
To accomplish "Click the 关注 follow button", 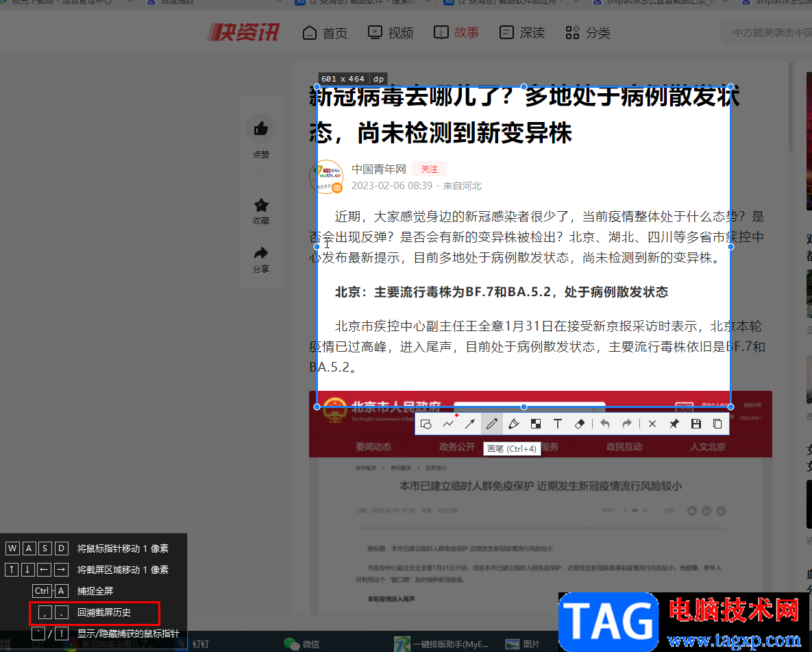I will [x=430, y=169].
